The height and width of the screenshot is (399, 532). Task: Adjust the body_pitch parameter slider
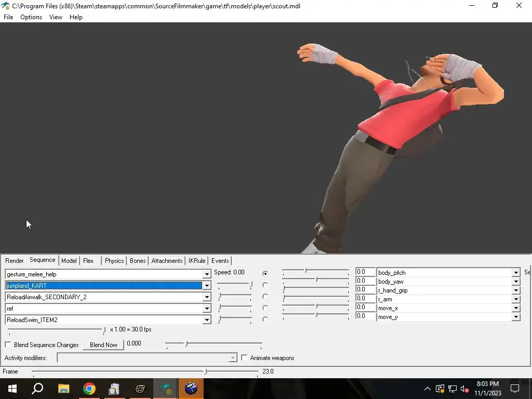[x=315, y=271]
